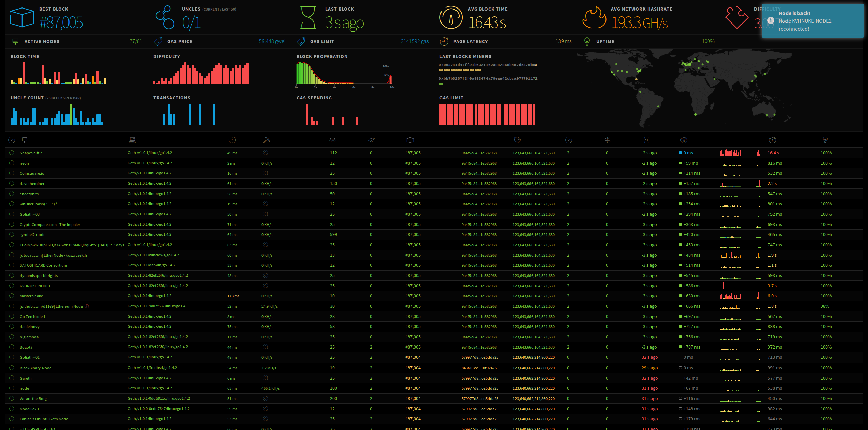Screen dimensions: 868x430
Task: Sort table by mining pickaxe icon
Action: 266,140
